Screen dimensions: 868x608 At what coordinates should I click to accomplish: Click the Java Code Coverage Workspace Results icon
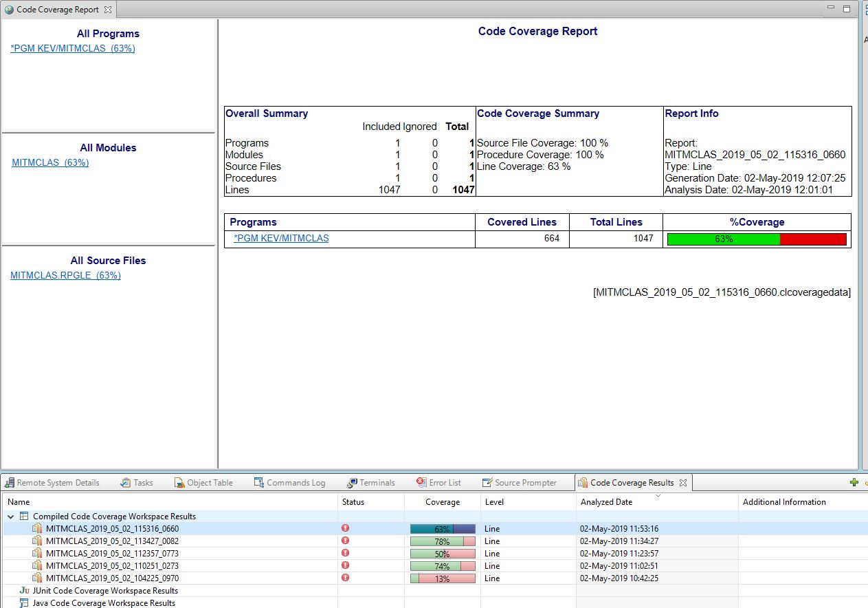click(25, 603)
